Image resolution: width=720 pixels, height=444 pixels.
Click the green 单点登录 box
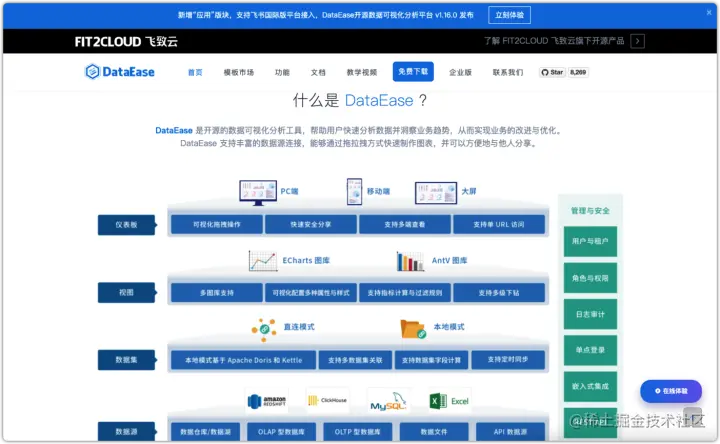(x=590, y=350)
